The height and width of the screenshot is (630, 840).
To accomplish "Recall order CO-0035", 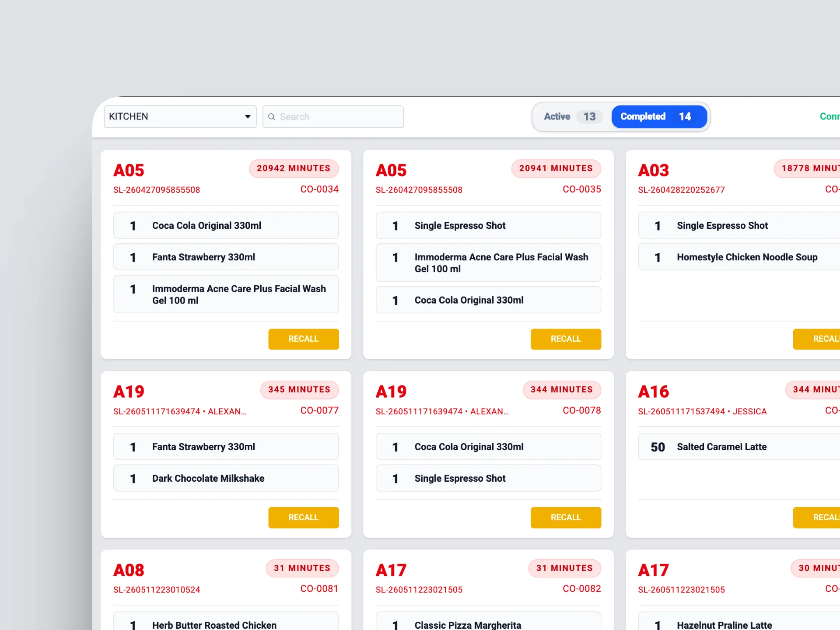I will pos(566,339).
